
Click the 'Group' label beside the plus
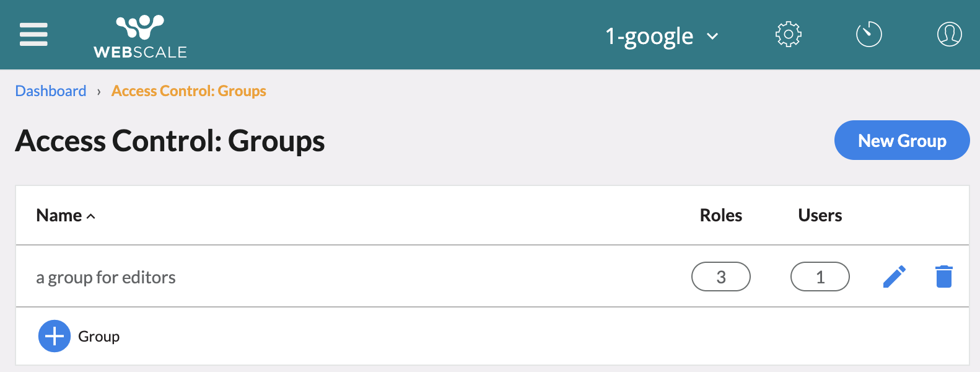pyautogui.click(x=99, y=337)
